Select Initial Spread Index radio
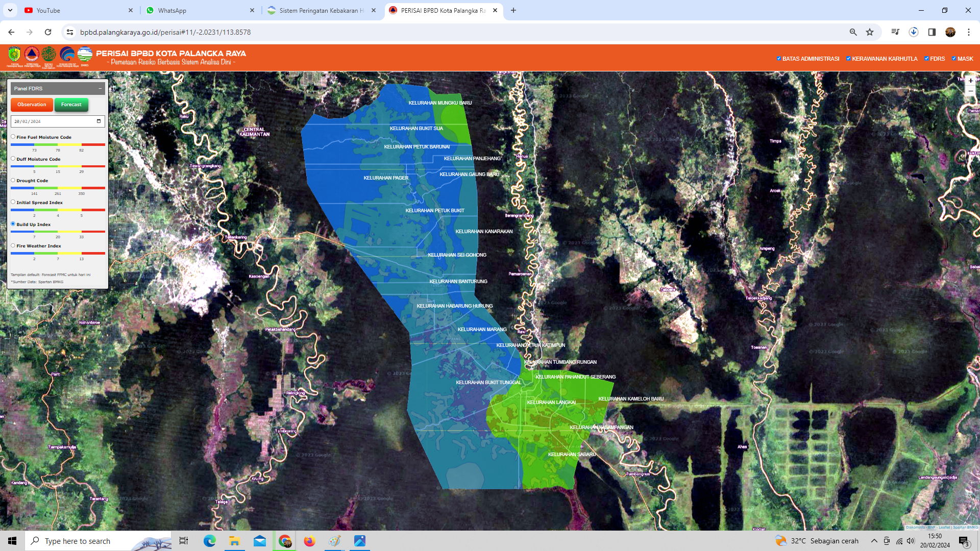Screen dimensions: 980x551 coord(13,202)
